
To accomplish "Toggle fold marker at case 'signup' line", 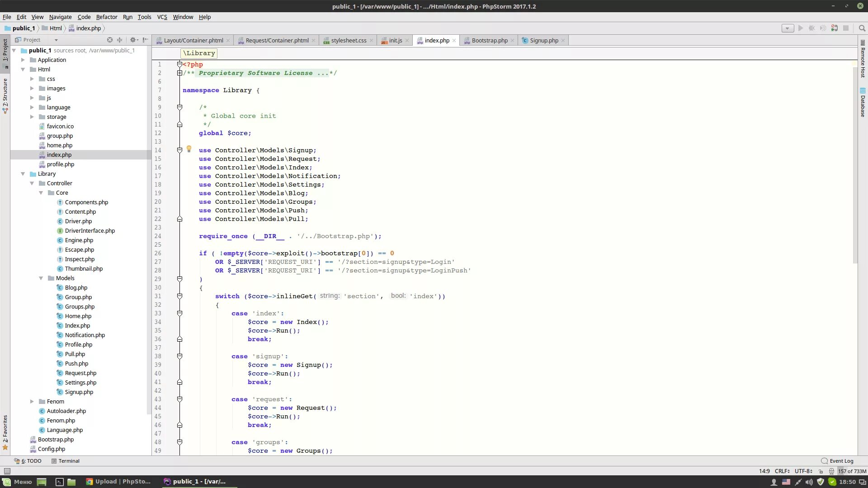I will pos(179,357).
